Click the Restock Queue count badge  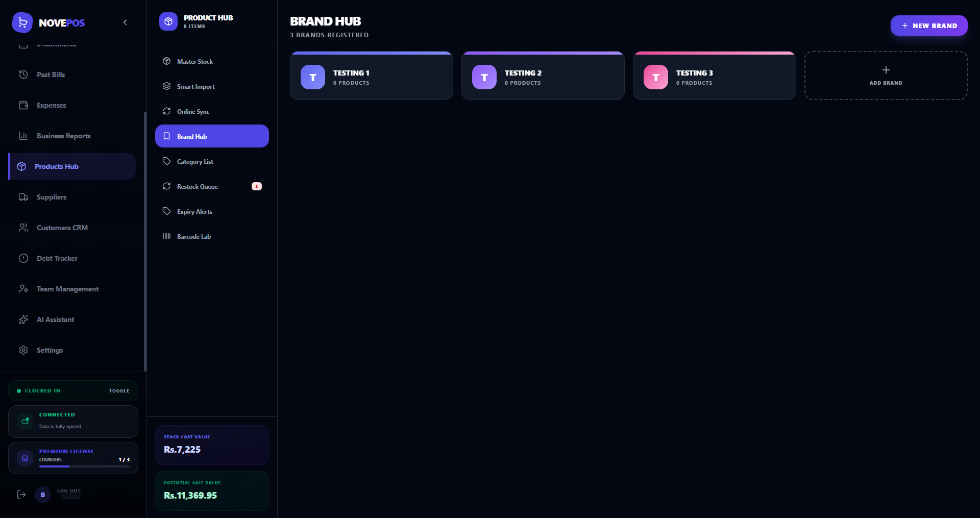pos(257,186)
